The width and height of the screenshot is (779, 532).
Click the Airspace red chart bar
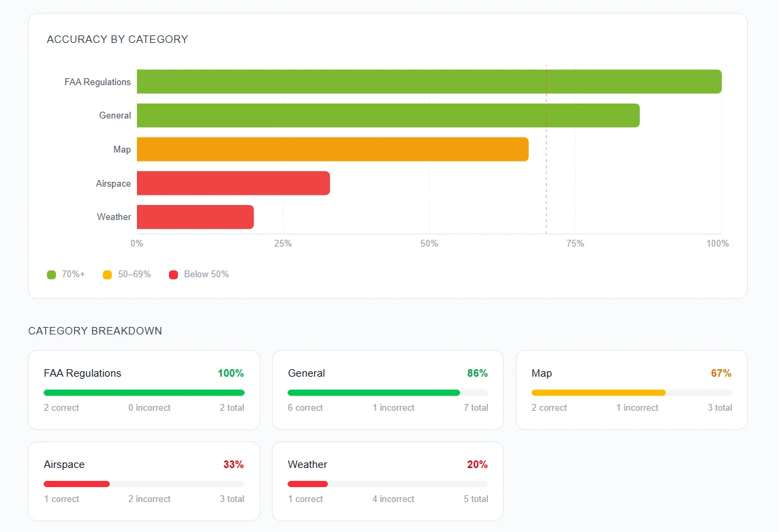[234, 183]
